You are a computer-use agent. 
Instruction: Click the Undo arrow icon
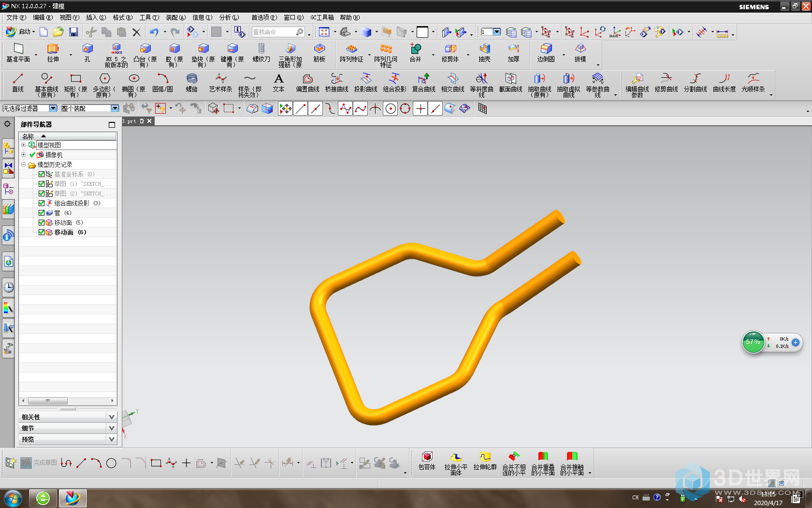point(154,32)
